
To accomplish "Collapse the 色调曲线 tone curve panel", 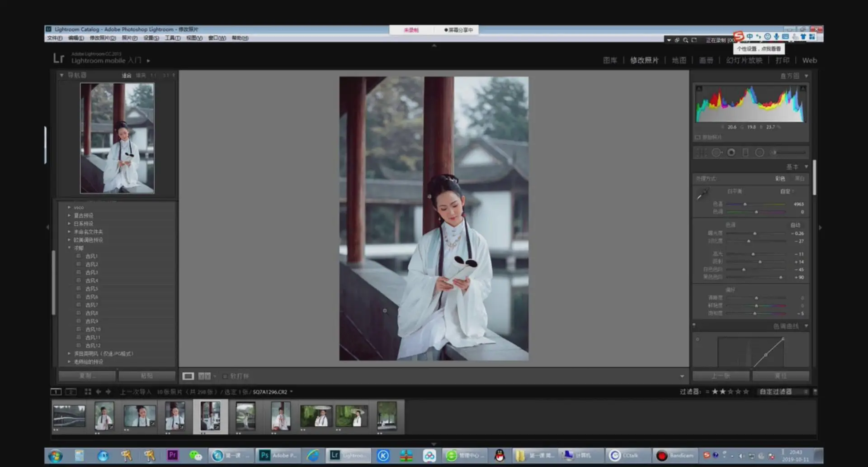I will point(806,326).
